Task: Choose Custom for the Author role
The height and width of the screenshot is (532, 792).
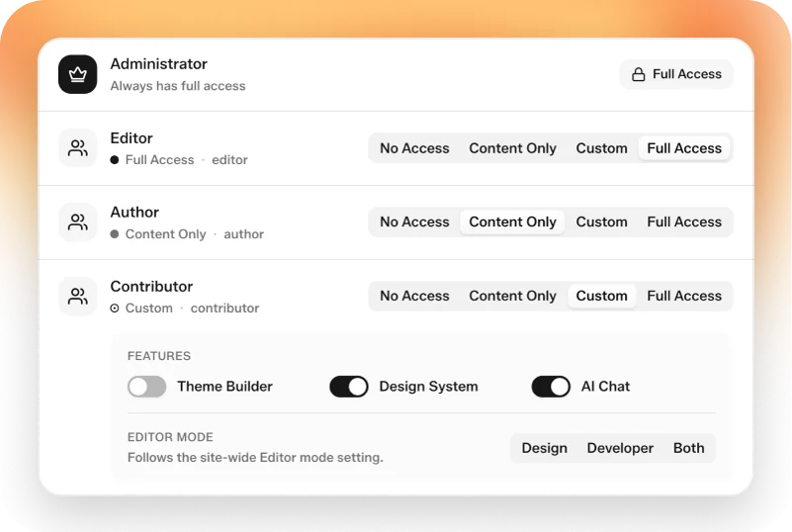Action: coord(601,222)
